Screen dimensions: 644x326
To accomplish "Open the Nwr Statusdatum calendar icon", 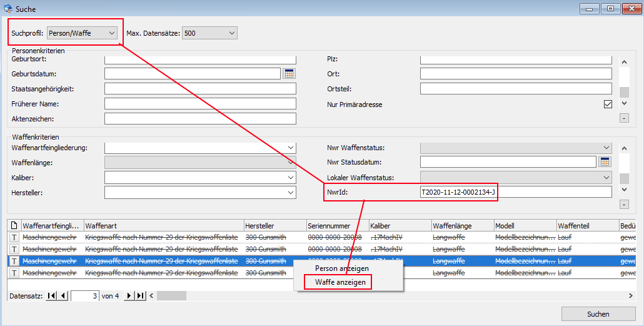I will [605, 162].
